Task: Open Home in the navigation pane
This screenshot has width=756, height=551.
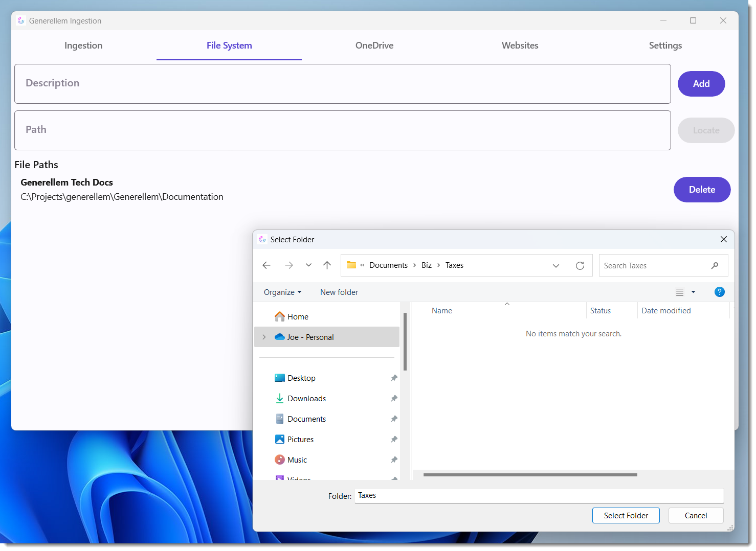Action: (298, 317)
